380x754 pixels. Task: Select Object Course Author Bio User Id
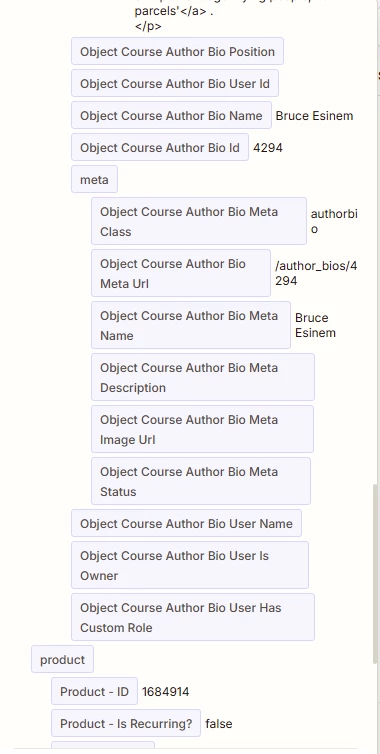pos(175,83)
